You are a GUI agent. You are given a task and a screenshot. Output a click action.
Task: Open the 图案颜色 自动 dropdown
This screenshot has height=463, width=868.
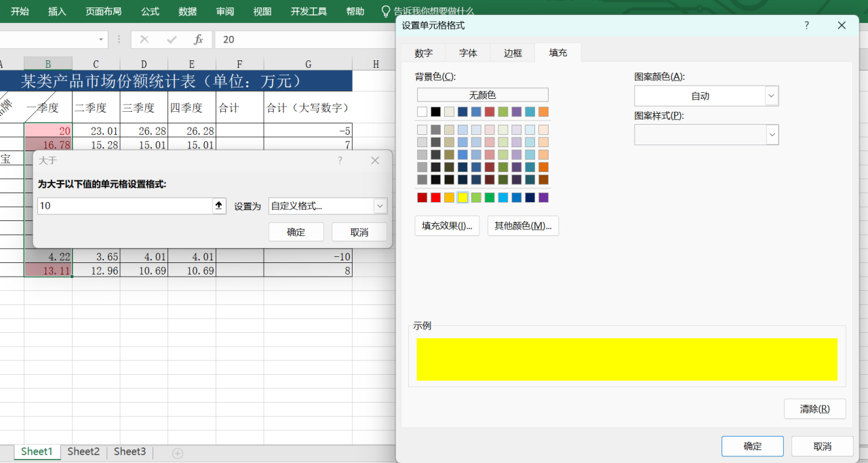tap(772, 96)
